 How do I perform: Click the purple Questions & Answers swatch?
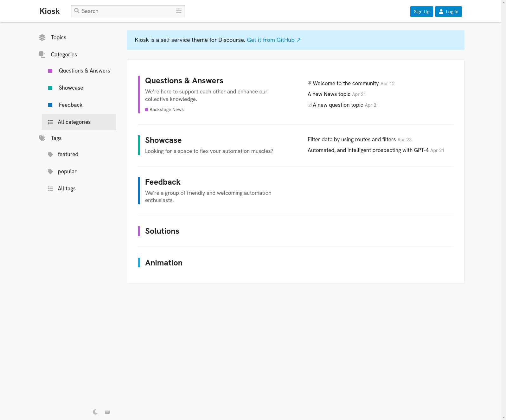(x=50, y=71)
